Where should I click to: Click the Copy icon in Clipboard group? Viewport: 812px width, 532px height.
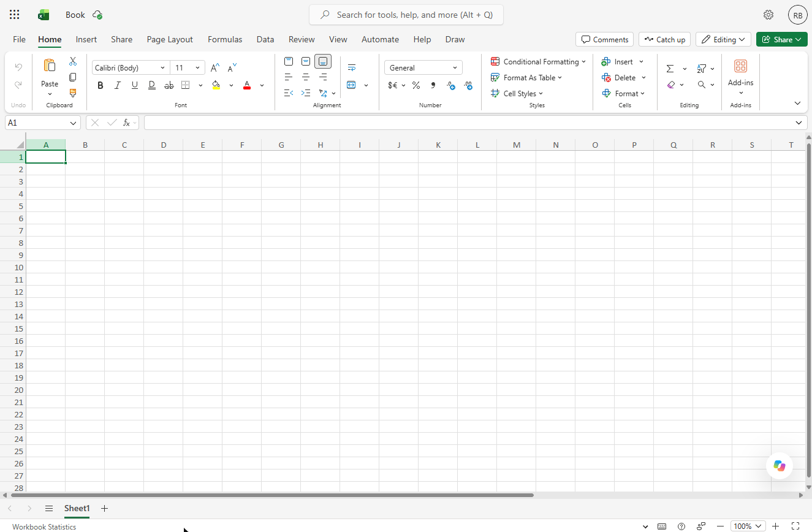point(73,77)
